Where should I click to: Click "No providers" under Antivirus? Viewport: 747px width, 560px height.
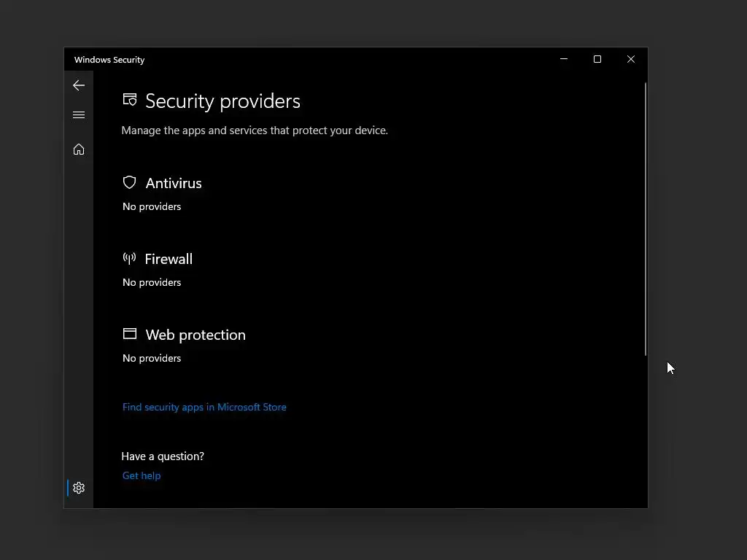coord(152,206)
